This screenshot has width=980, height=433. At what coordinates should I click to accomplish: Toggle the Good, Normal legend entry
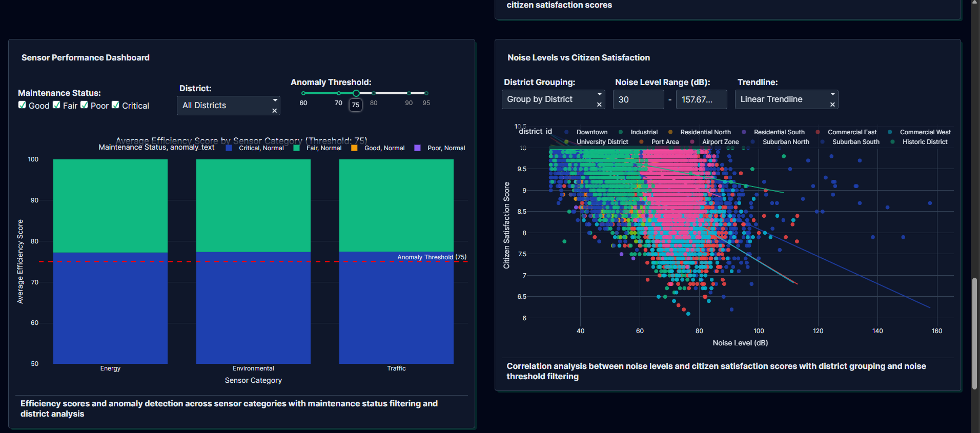point(378,148)
